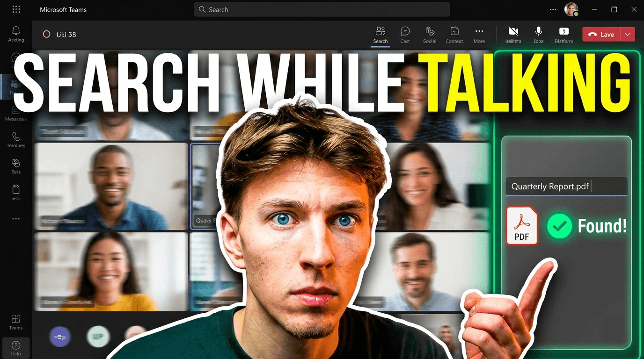This screenshot has height=359, width=644.
Task: Open title bar ellipsis settings menu
Action: click(553, 9)
